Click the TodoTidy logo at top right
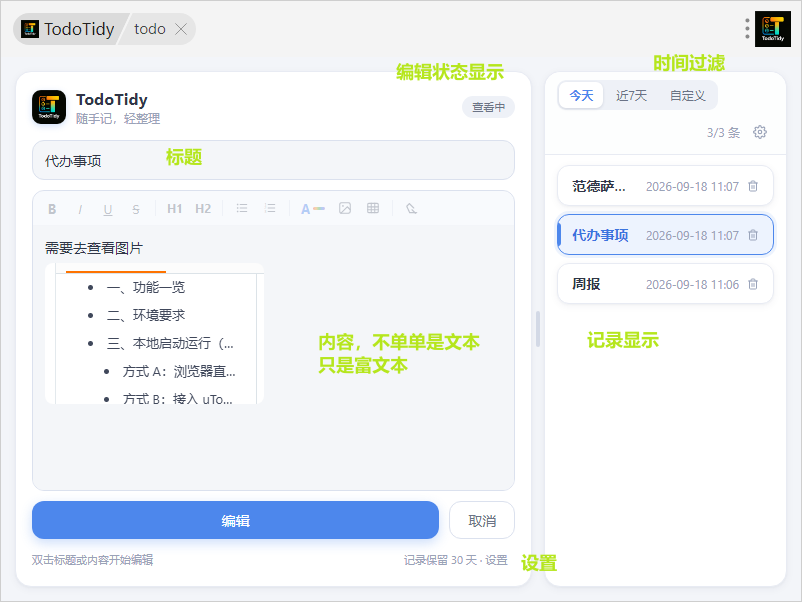This screenshot has height=602, width=802. (x=773, y=29)
